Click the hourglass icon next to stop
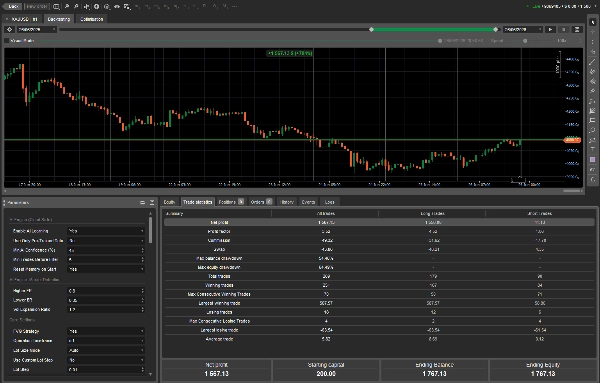Screen dimensions: 600x383 pyautogui.click(x=577, y=29)
